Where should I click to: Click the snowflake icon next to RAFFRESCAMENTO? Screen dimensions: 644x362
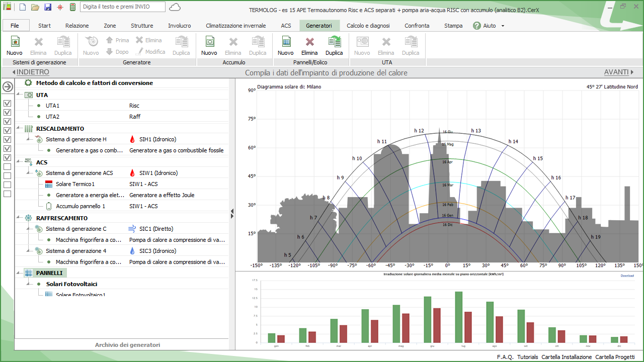[29, 218]
